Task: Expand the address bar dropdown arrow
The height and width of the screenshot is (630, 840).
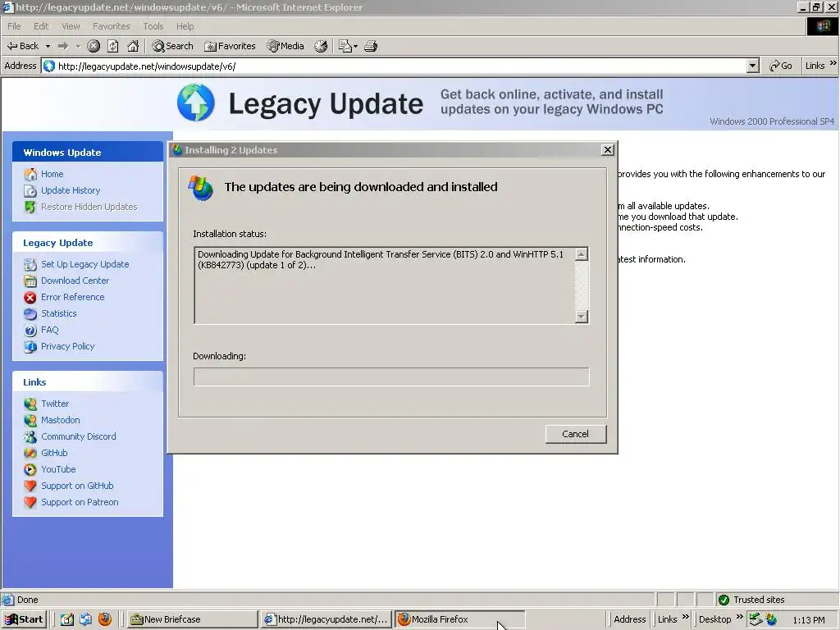Action: pyautogui.click(x=753, y=66)
